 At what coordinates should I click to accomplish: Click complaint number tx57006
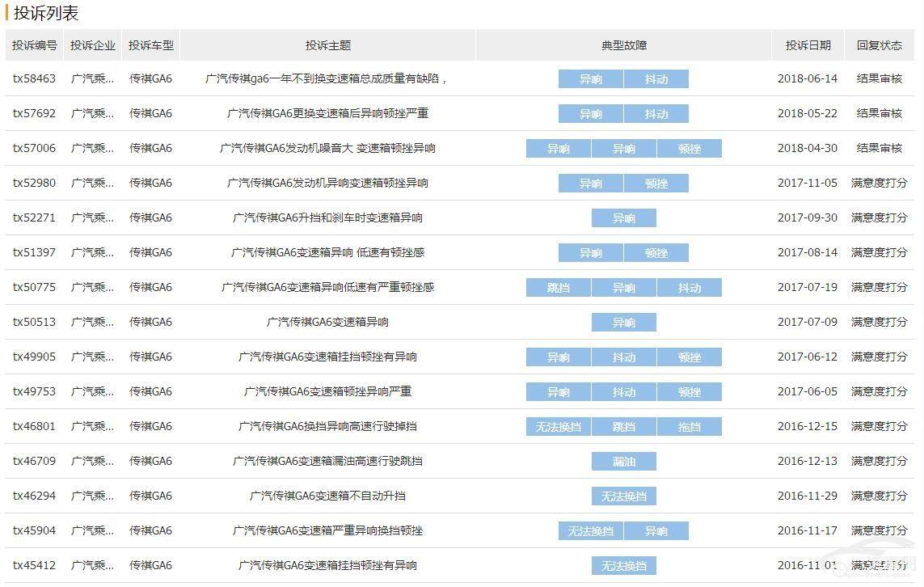(x=34, y=148)
